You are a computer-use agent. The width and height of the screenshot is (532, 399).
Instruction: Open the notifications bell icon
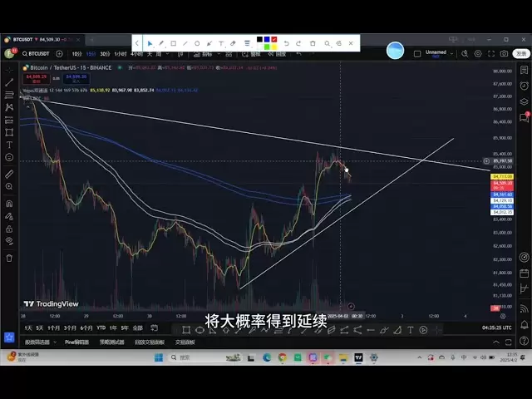[525, 324]
